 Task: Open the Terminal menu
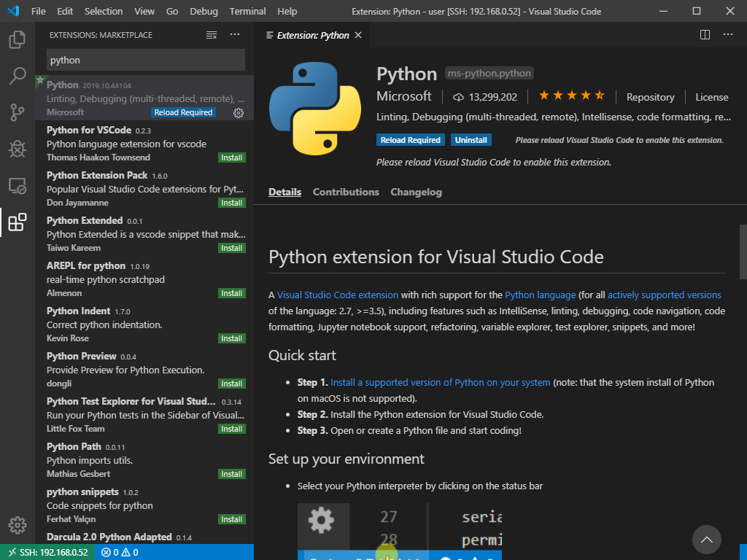click(x=247, y=11)
